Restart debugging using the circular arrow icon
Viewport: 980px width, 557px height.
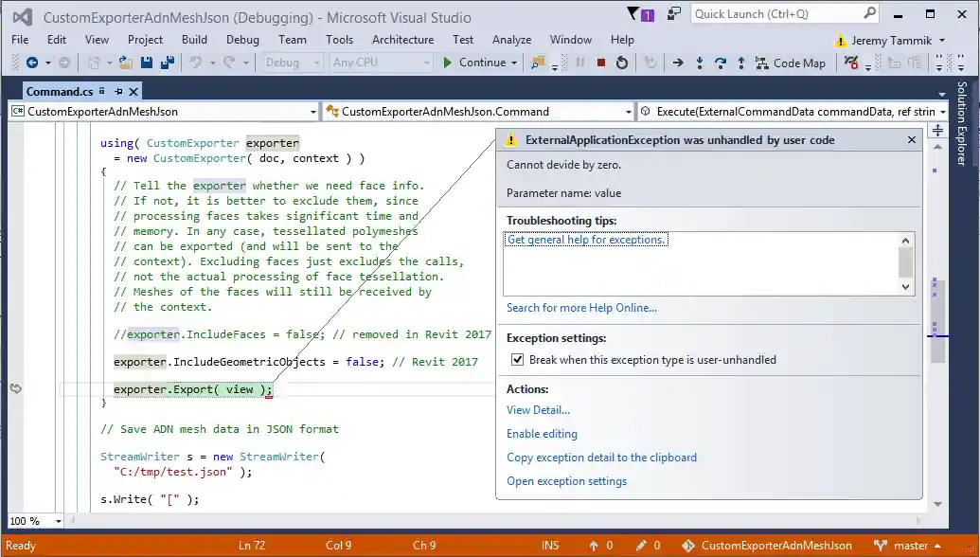pyautogui.click(x=623, y=63)
